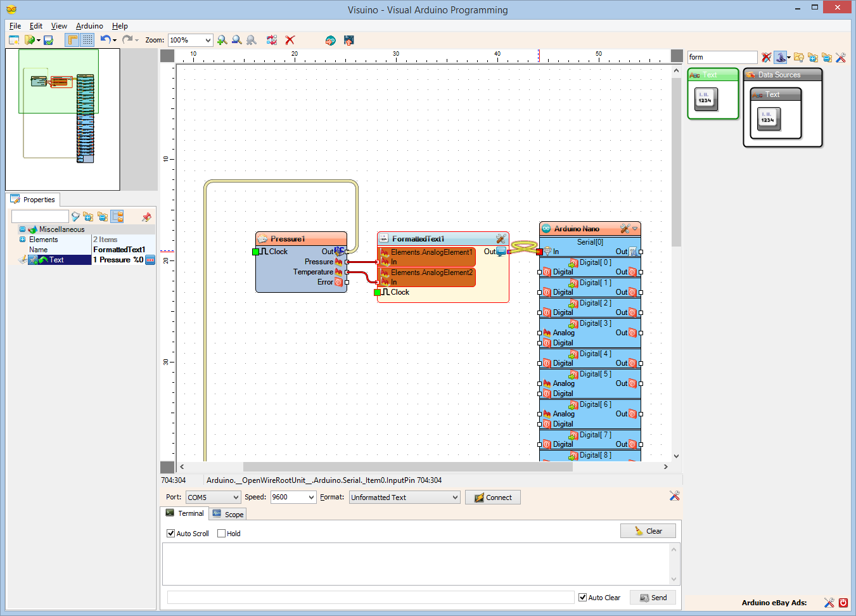Open the Help menu
856x616 pixels.
coord(120,26)
